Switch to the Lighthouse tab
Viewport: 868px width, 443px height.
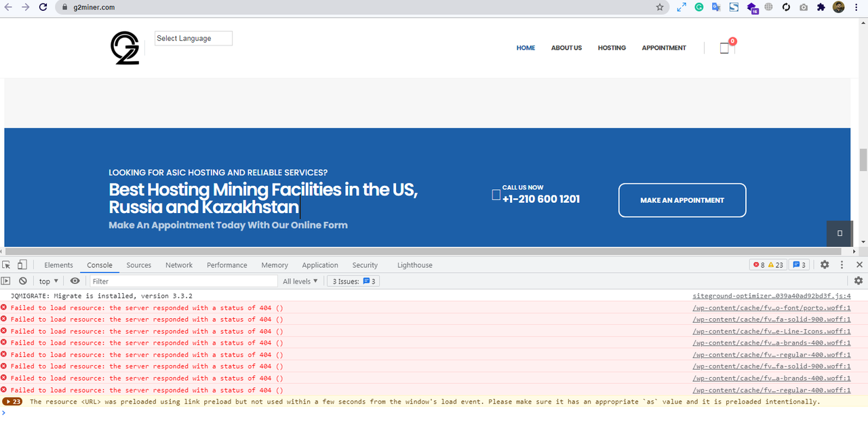click(x=414, y=265)
